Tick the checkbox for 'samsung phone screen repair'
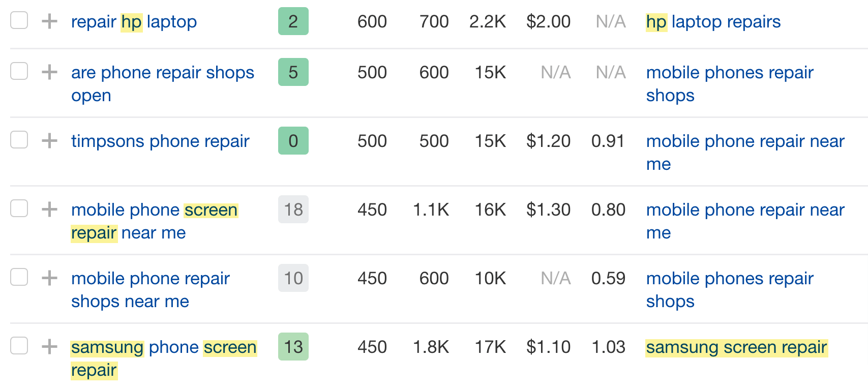This screenshot has height=389, width=868. [x=19, y=347]
